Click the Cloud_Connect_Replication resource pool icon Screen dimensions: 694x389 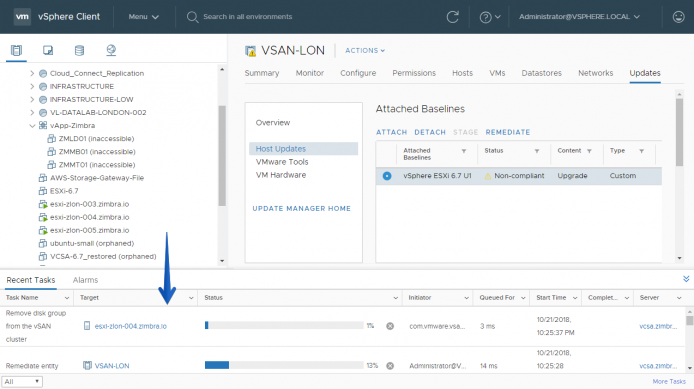[x=43, y=73]
